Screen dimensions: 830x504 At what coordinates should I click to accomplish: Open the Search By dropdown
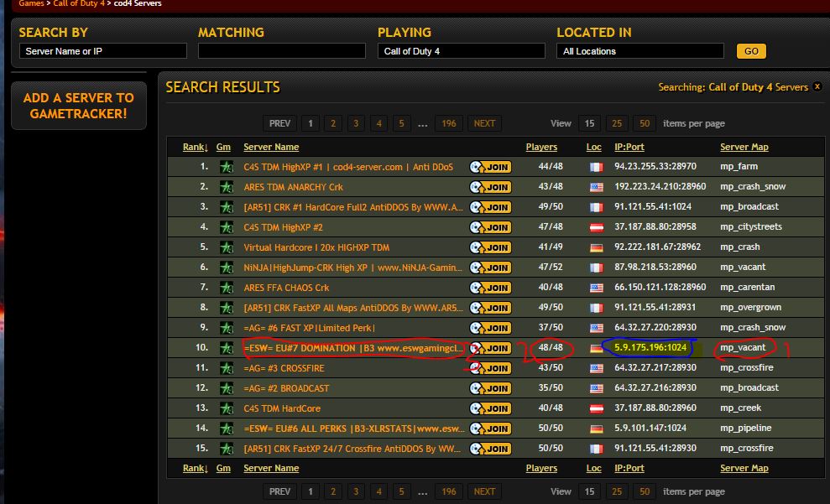[x=103, y=51]
